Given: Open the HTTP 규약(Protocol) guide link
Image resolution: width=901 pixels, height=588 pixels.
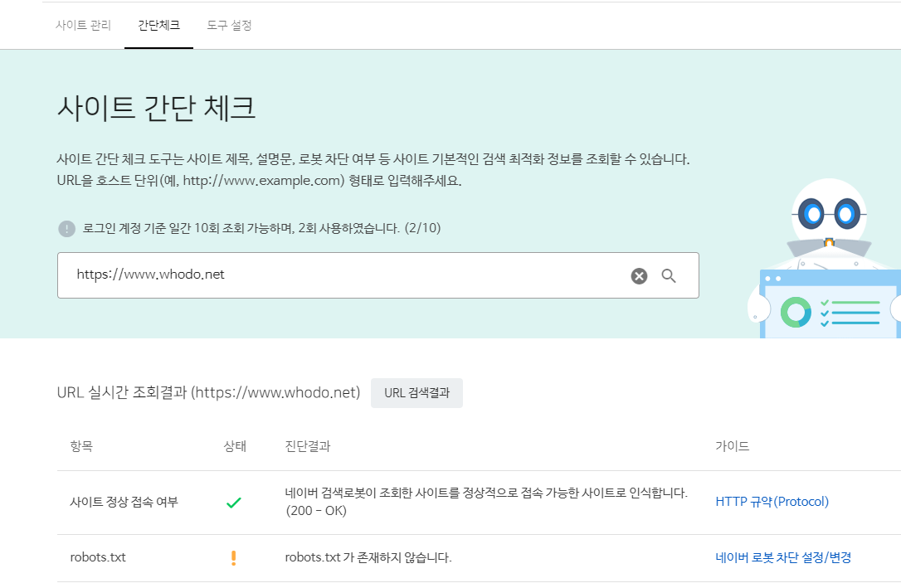Looking at the screenshot, I should coord(772,501).
